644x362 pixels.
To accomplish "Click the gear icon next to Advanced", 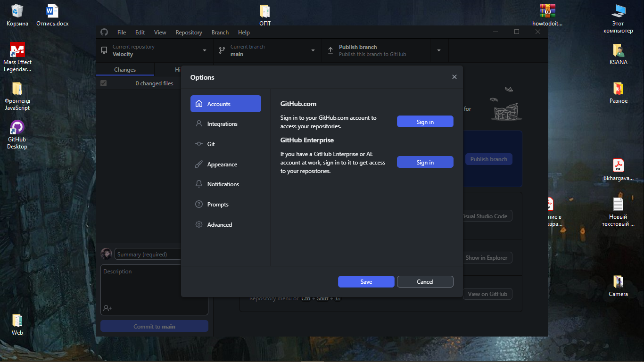I will (199, 224).
